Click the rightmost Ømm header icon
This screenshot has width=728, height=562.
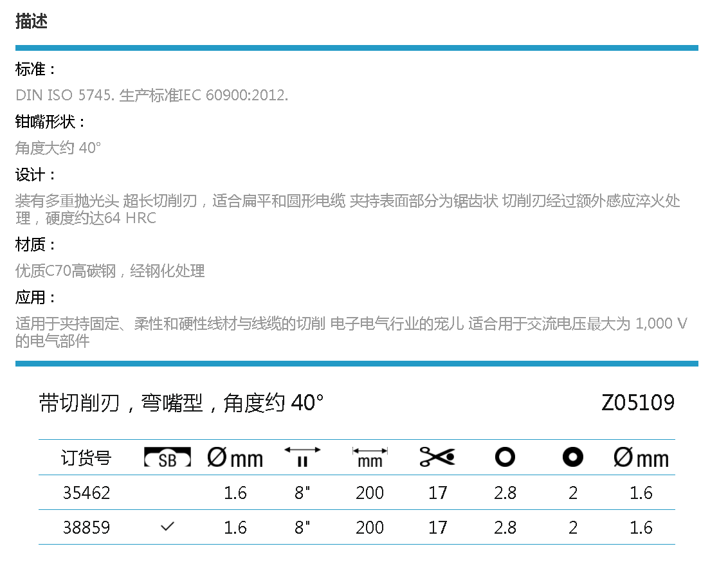(x=641, y=458)
